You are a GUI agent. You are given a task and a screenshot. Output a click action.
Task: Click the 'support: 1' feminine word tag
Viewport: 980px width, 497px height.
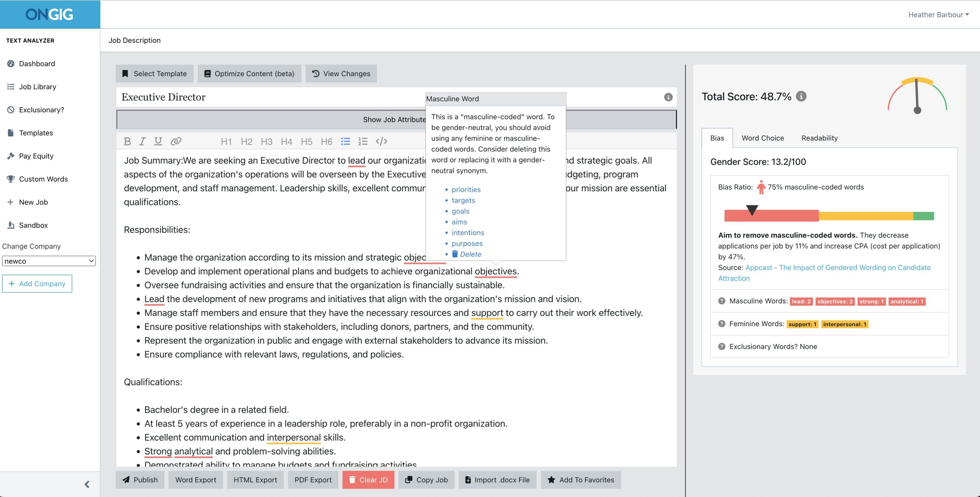tap(802, 324)
